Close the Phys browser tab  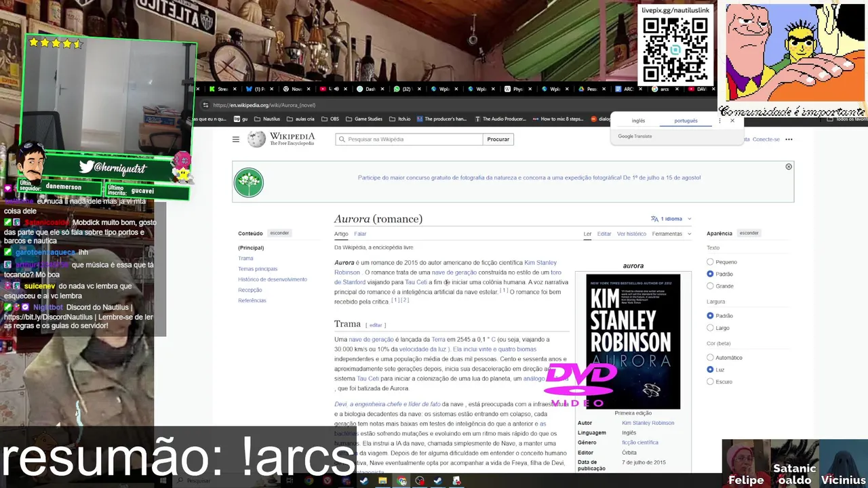[x=531, y=89]
